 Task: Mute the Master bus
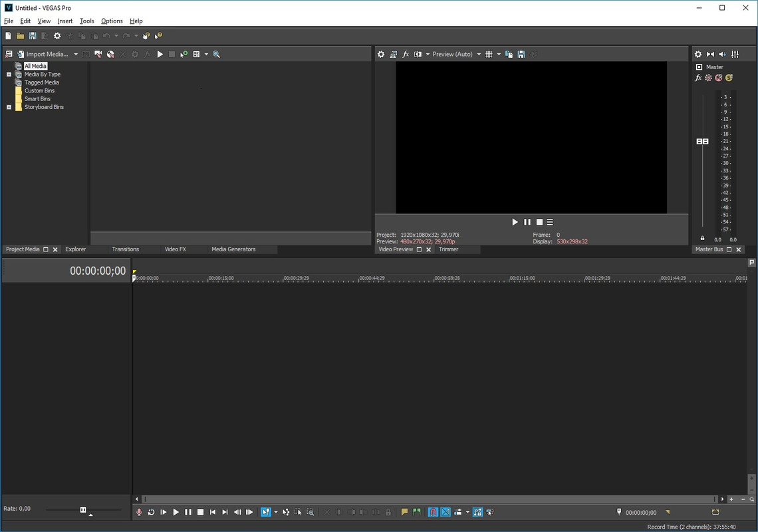pyautogui.click(x=718, y=78)
